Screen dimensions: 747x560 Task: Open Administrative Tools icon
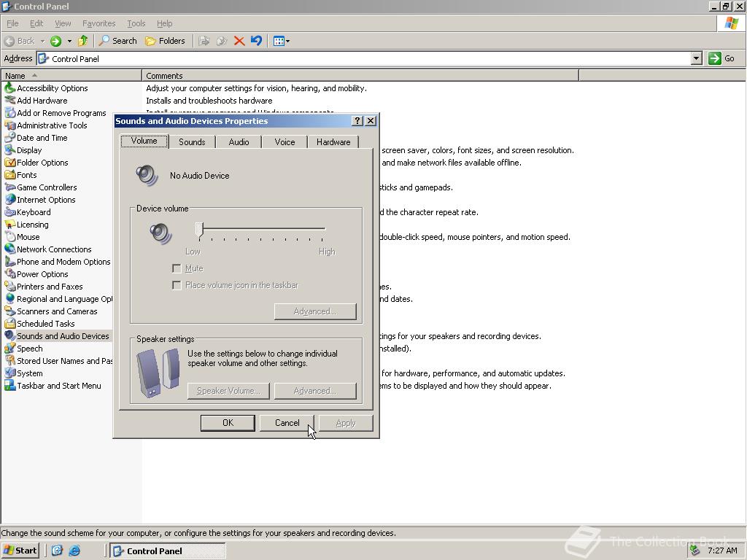[9, 125]
